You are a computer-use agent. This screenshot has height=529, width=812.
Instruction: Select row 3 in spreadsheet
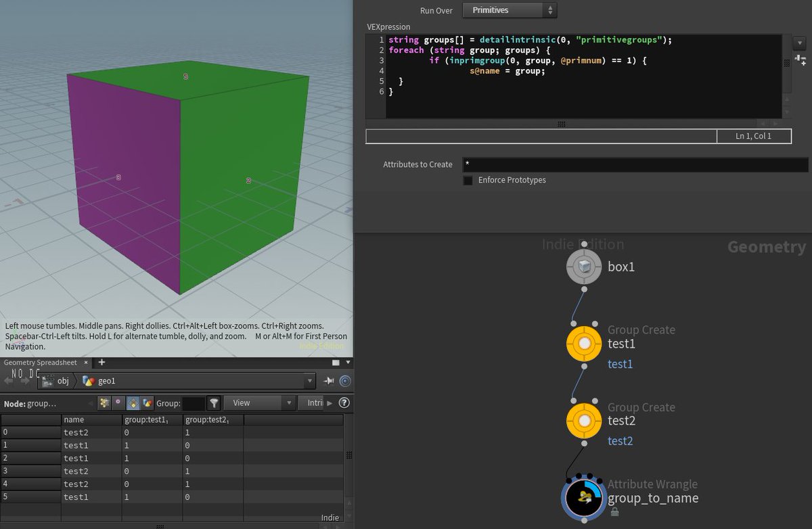point(30,471)
